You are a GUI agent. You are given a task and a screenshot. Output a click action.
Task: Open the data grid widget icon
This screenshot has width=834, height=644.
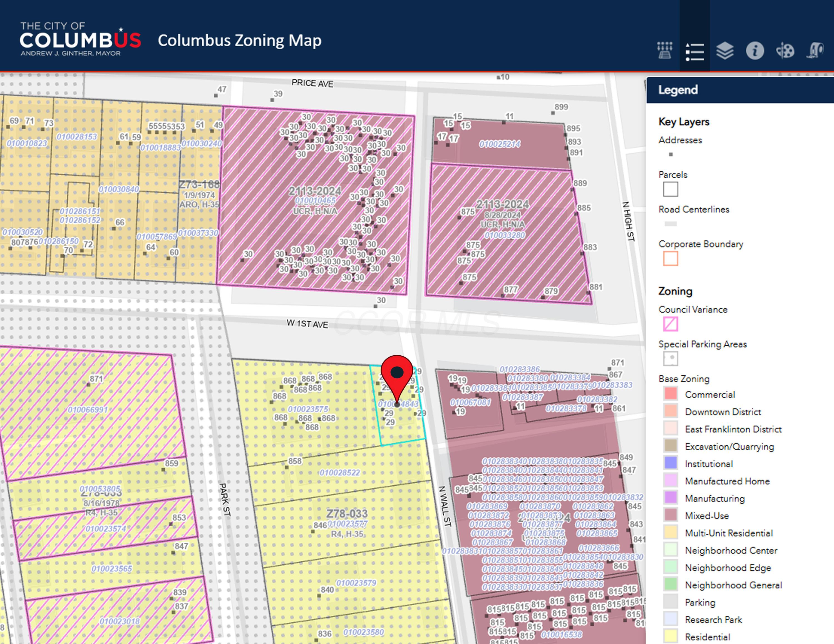tap(664, 51)
